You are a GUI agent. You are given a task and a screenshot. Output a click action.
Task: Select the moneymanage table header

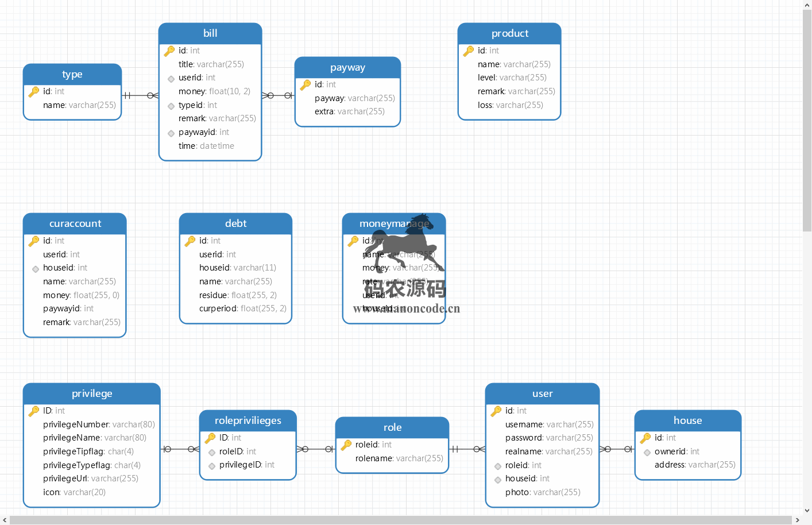(x=394, y=223)
